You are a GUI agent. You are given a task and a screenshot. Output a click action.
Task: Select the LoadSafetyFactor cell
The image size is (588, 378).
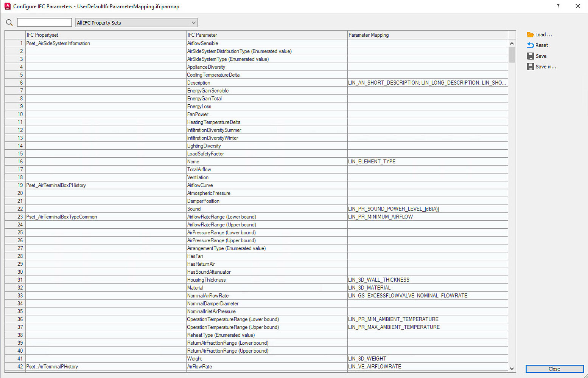coord(267,154)
